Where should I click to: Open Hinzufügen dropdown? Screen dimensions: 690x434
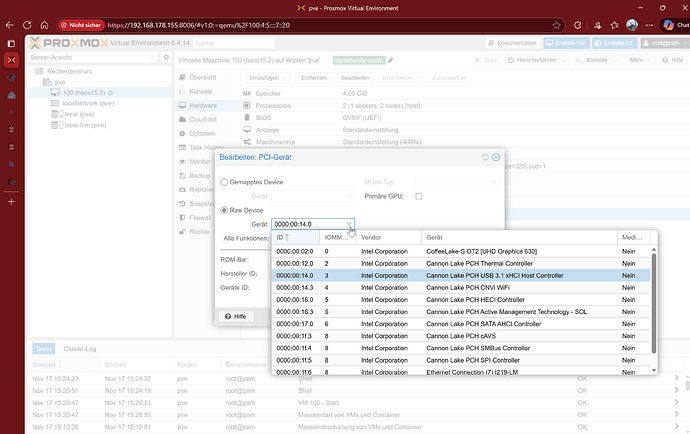click(x=267, y=78)
